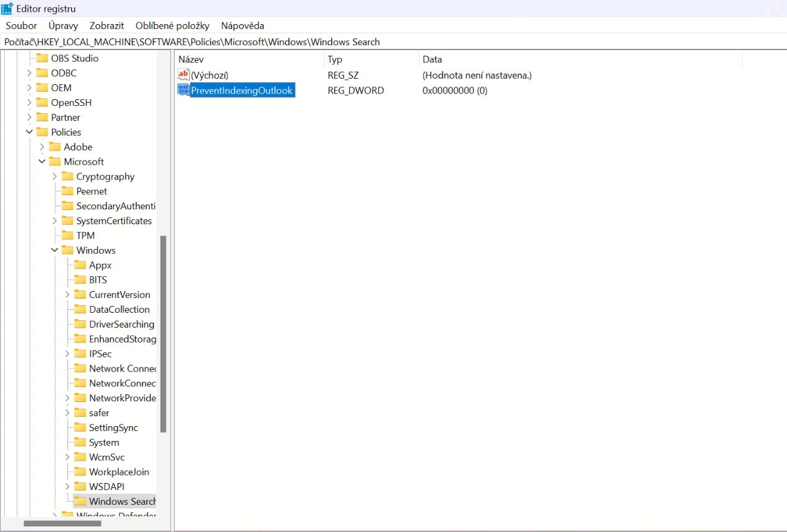Select the SettingSync key
Image resolution: width=787 pixels, height=532 pixels.
point(113,427)
